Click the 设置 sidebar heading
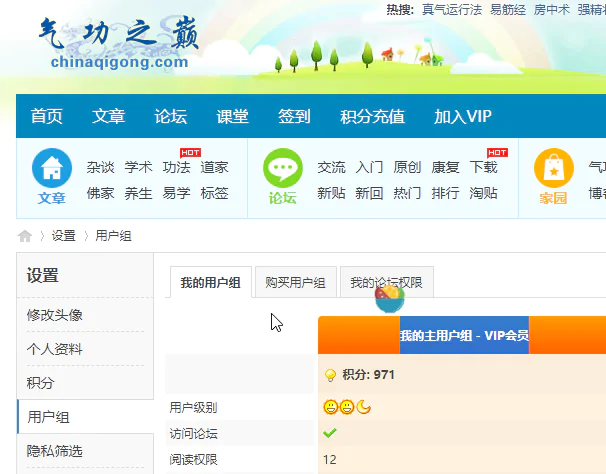Image resolution: width=606 pixels, height=474 pixels. tap(43, 276)
